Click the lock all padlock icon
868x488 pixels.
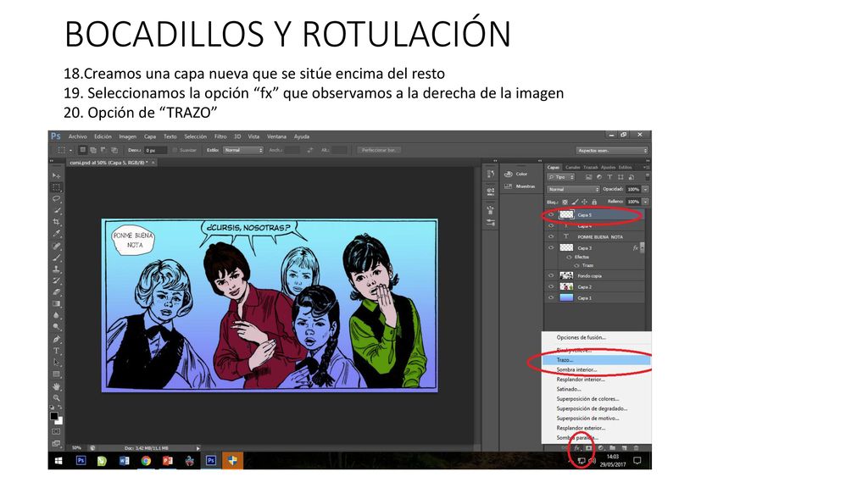click(594, 202)
